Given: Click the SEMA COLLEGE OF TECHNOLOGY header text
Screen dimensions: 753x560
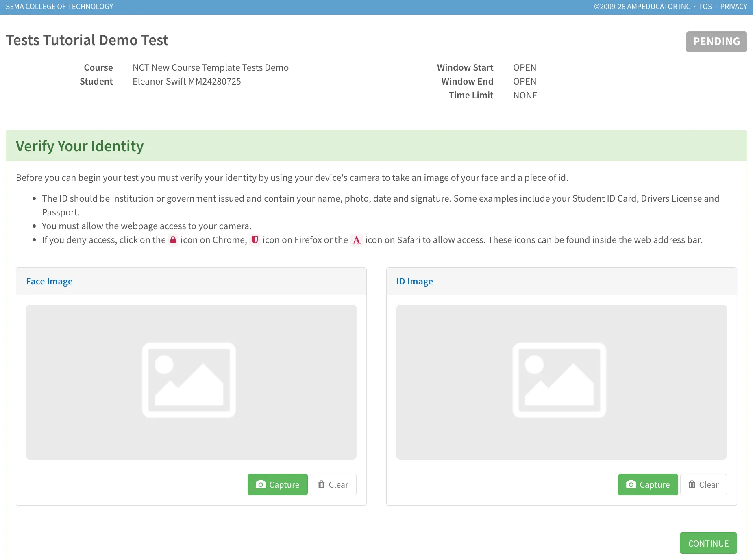Looking at the screenshot, I should [59, 7].
